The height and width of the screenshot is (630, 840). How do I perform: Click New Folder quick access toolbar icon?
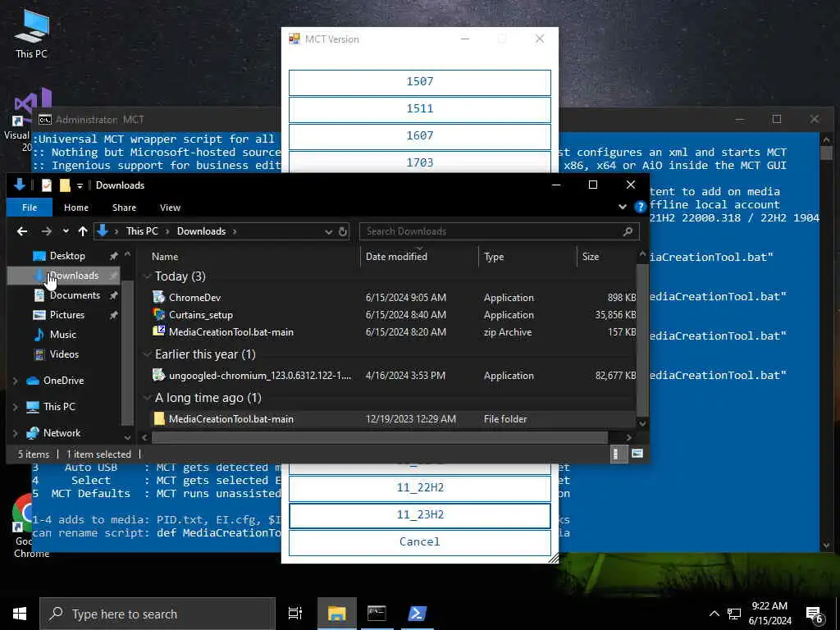tap(65, 185)
